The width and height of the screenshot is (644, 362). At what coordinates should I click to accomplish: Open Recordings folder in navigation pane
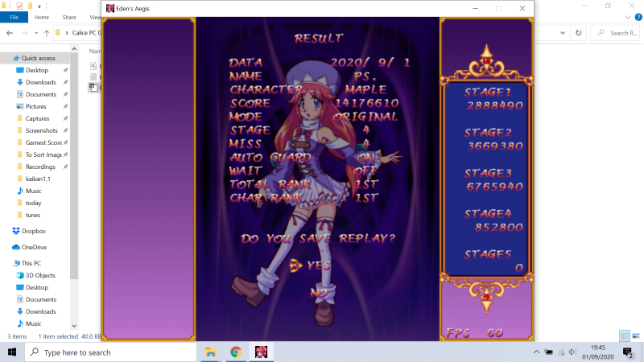pyautogui.click(x=40, y=167)
